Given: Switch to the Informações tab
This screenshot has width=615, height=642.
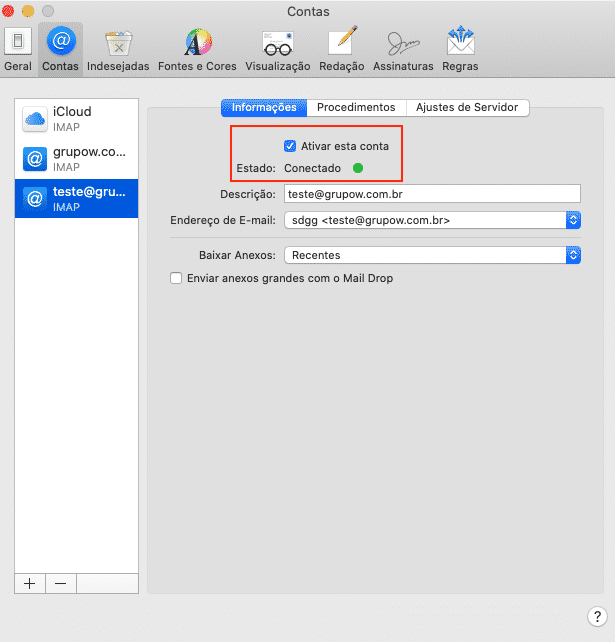Looking at the screenshot, I should tap(264, 108).
